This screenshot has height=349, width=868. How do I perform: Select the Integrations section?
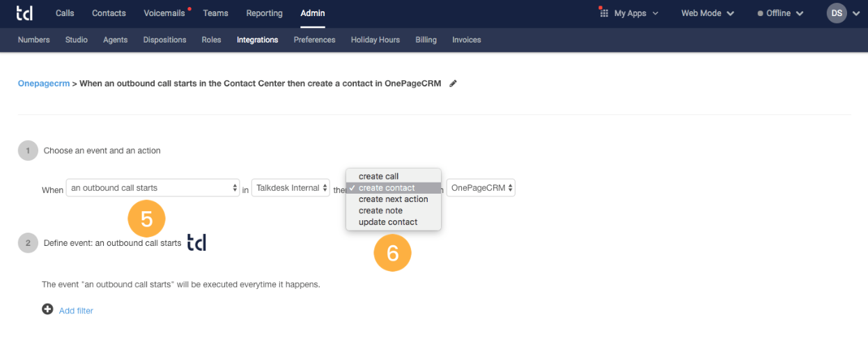coord(257,40)
